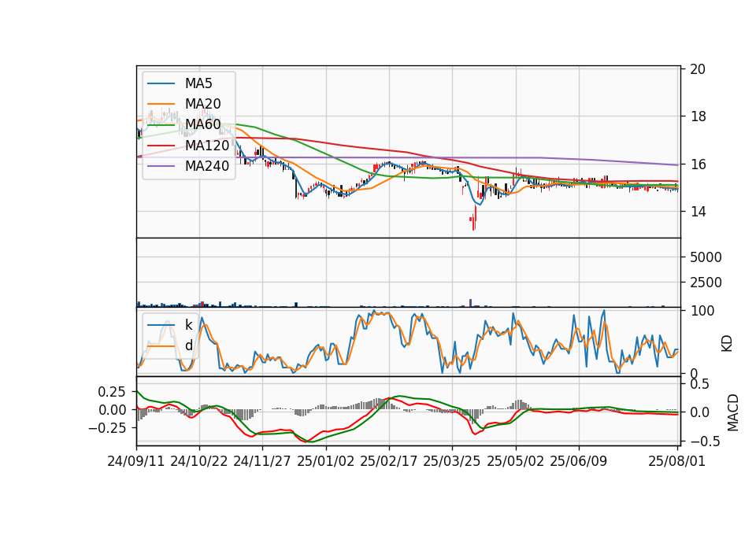Click the purple MA240 legend line sample
Image resolution: width=756 pixels, height=543 pixels.
tap(161, 166)
